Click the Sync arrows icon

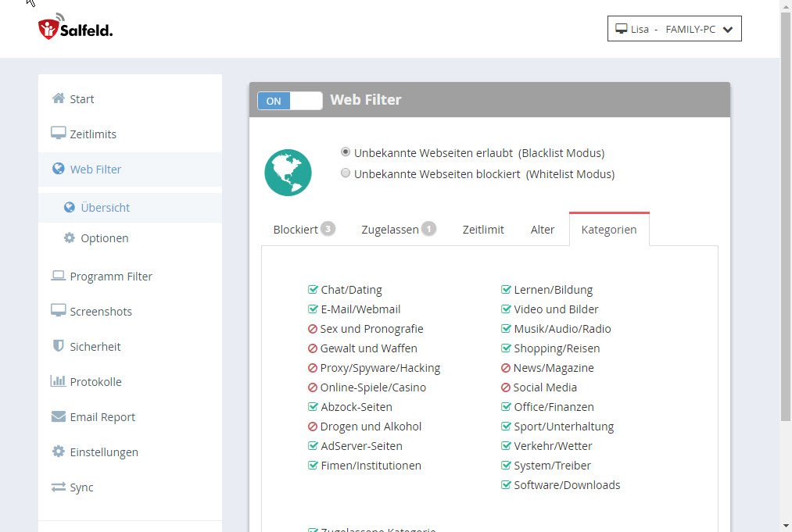[58, 487]
